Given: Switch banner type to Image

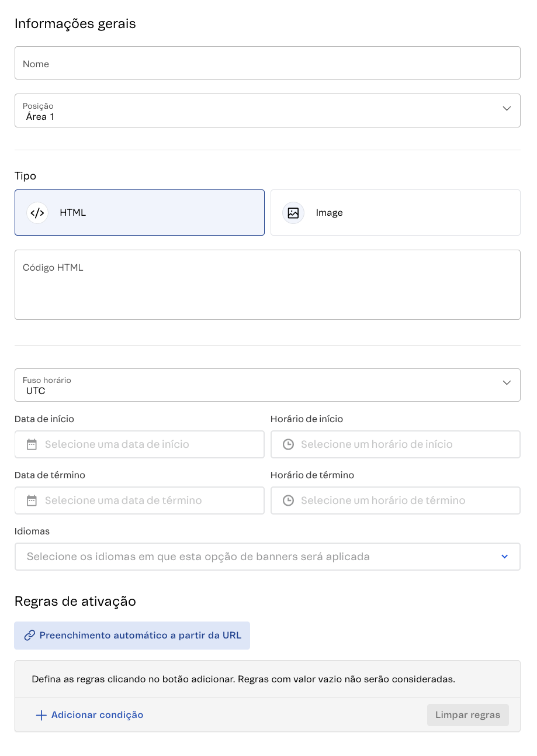Looking at the screenshot, I should tap(395, 212).
